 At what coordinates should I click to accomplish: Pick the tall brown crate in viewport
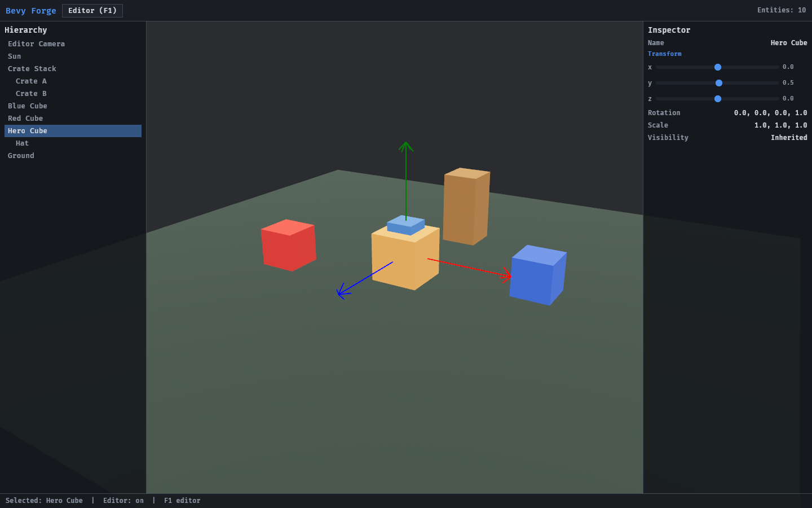pos(466,207)
